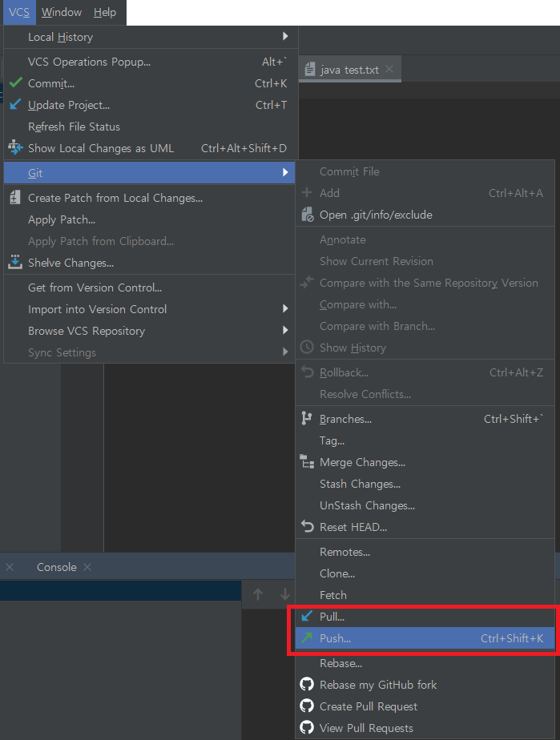Click the Branches icon
The image size is (560, 740).
[307, 418]
